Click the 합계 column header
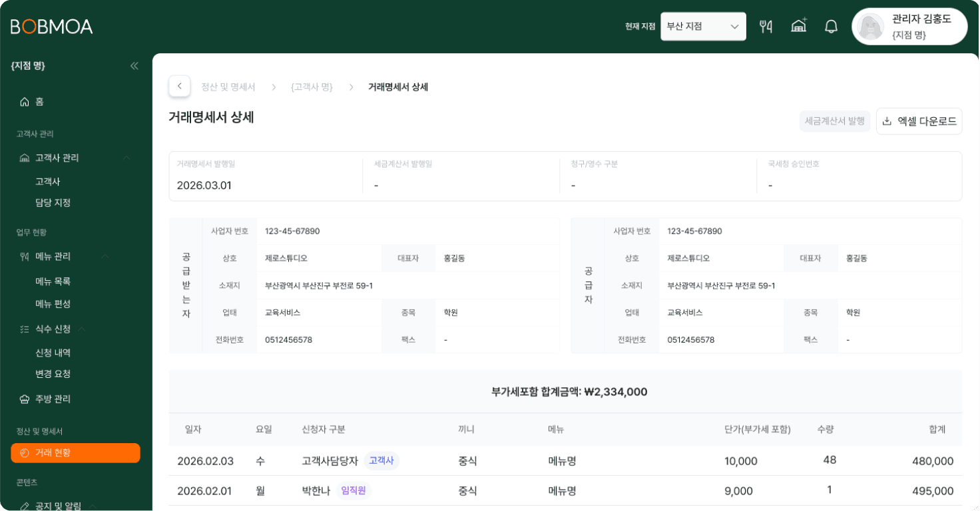This screenshot has width=980, height=511. 937,429
